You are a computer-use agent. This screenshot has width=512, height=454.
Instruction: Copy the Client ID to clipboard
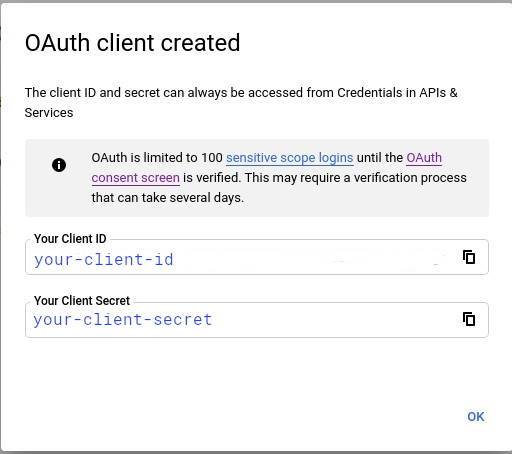[469, 257]
